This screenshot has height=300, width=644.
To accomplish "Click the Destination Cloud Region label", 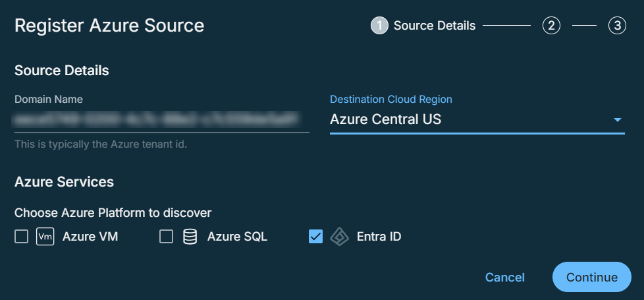I will (x=391, y=99).
